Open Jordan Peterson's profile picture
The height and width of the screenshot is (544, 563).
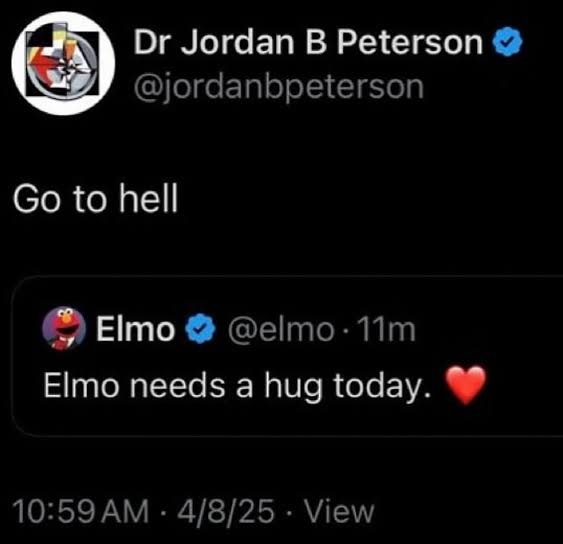(63, 63)
